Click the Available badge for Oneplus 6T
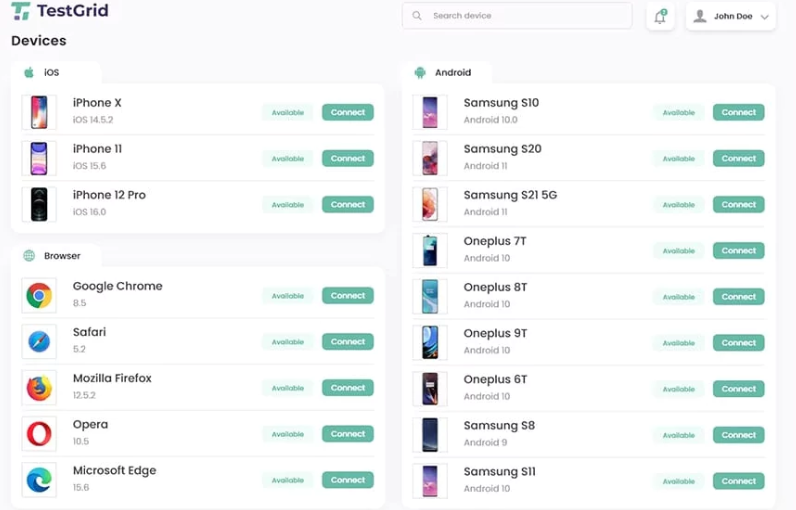 (679, 389)
